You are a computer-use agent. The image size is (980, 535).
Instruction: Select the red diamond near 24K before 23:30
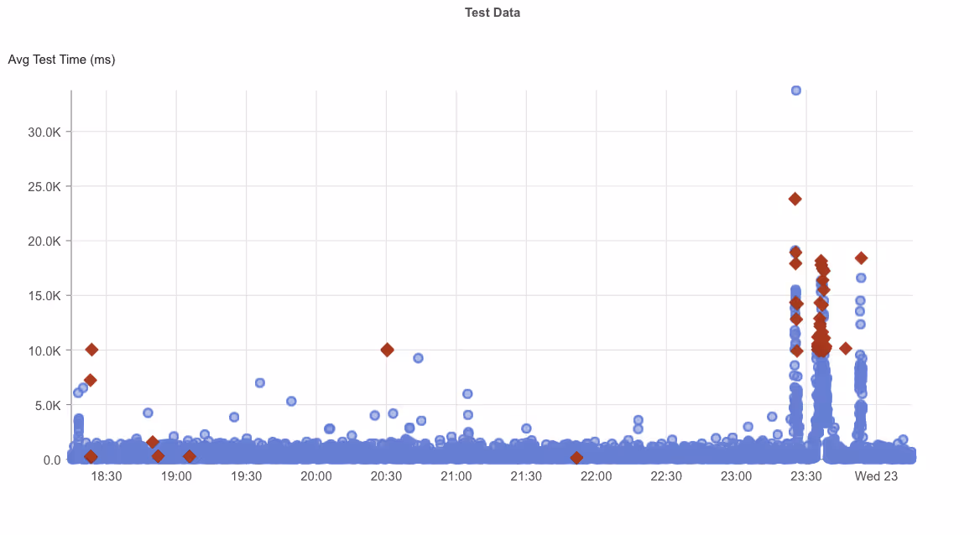795,199
